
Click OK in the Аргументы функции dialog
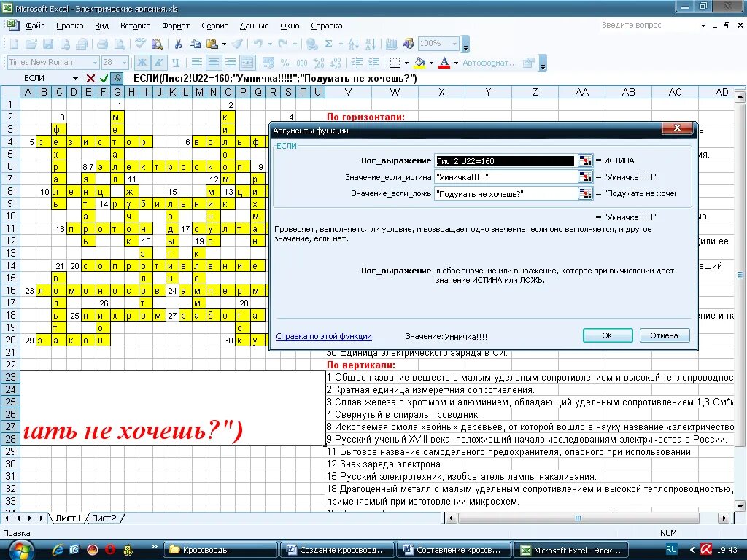click(608, 335)
